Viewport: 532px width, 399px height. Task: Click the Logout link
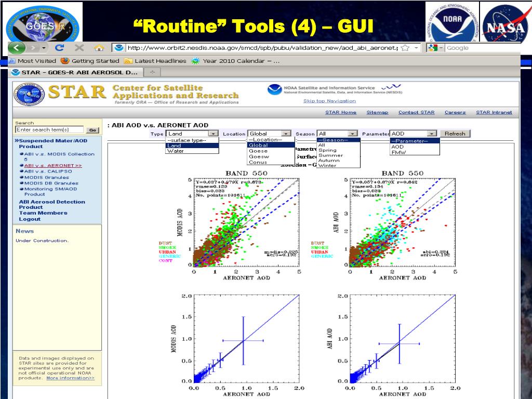coord(30,219)
